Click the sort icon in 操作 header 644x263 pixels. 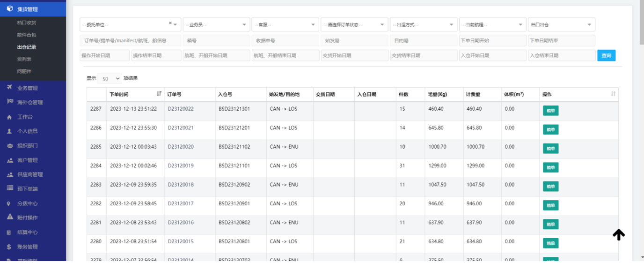[613, 94]
